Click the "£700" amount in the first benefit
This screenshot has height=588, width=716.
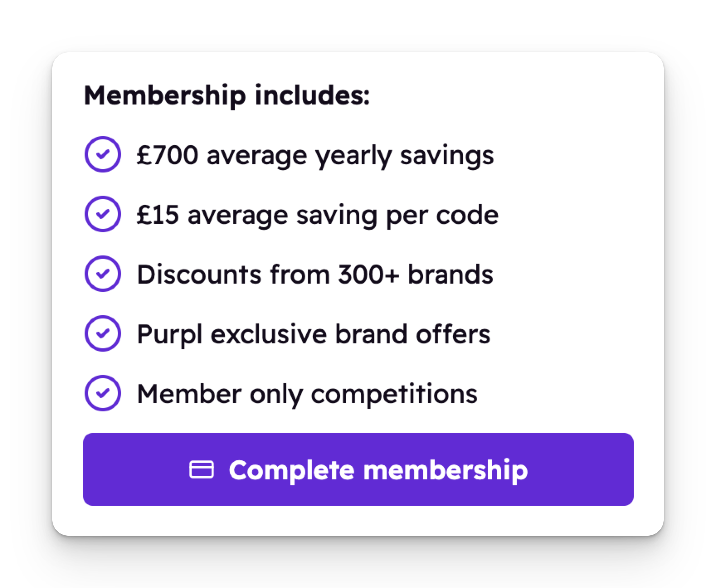(x=167, y=156)
